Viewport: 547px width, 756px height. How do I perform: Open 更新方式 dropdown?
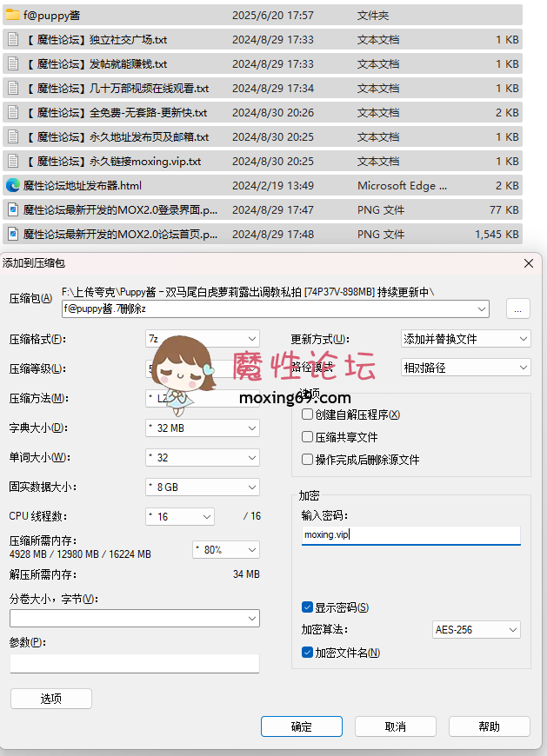pos(466,339)
